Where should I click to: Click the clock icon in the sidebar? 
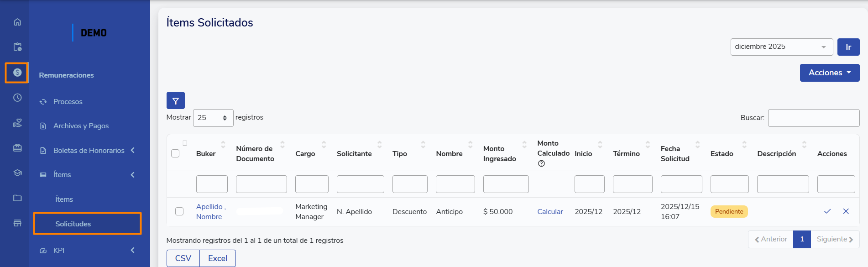pos(17,98)
